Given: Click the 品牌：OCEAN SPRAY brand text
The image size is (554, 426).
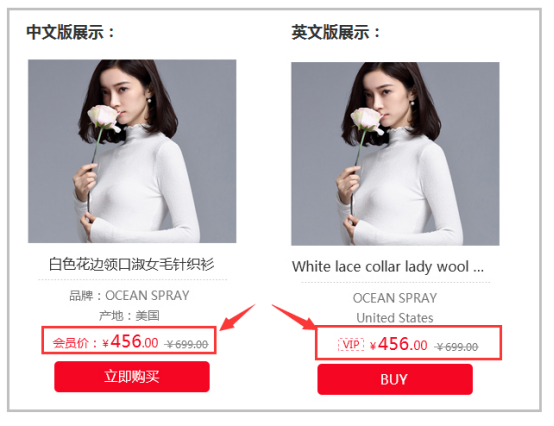Looking at the screenshot, I should 129,296.
